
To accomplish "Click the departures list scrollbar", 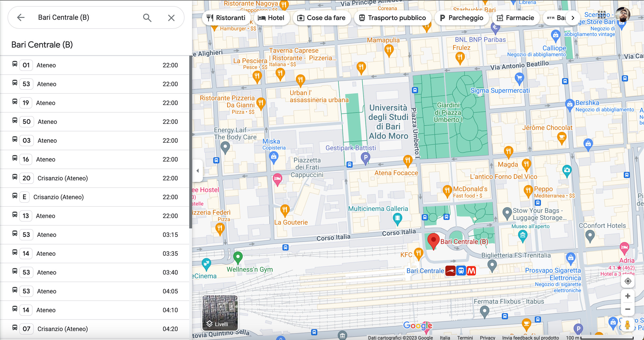I will point(190,142).
